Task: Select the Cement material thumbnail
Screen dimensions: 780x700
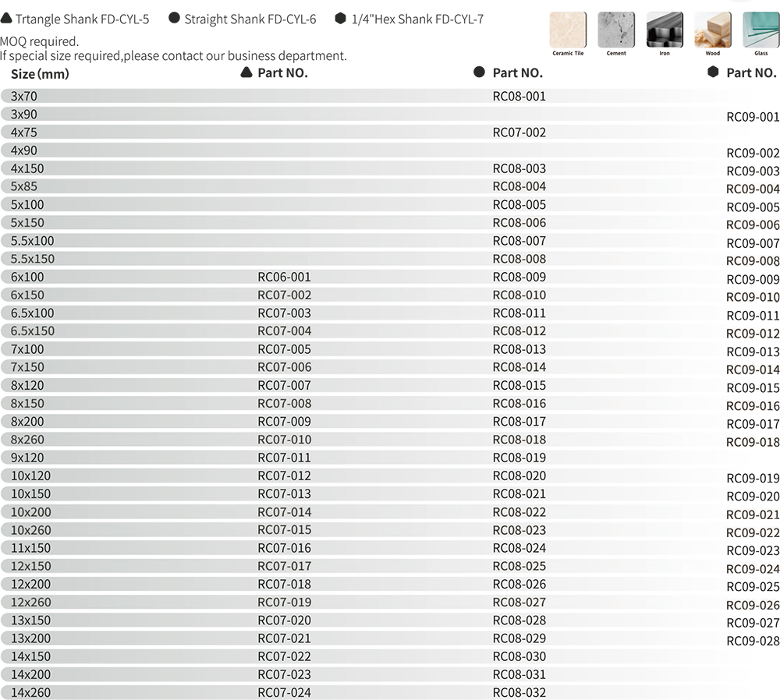Action: [x=616, y=30]
